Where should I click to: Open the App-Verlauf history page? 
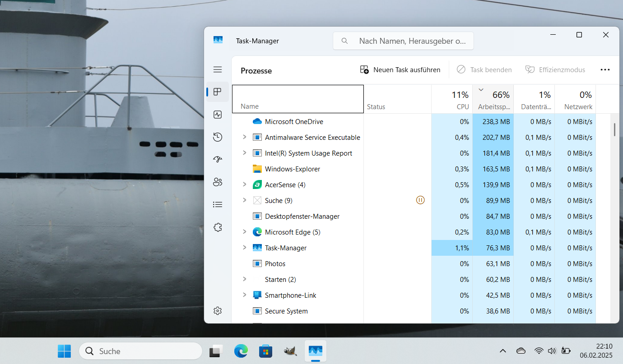pos(218,137)
